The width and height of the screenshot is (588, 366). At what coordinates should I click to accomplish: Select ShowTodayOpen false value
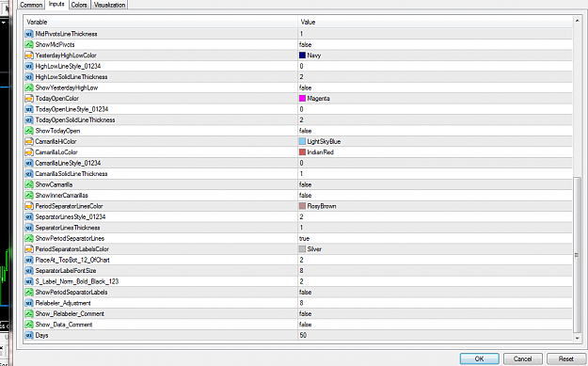click(305, 131)
